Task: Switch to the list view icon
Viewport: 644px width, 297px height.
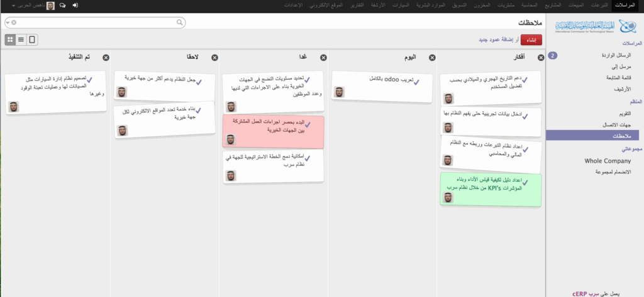Action: pos(21,40)
